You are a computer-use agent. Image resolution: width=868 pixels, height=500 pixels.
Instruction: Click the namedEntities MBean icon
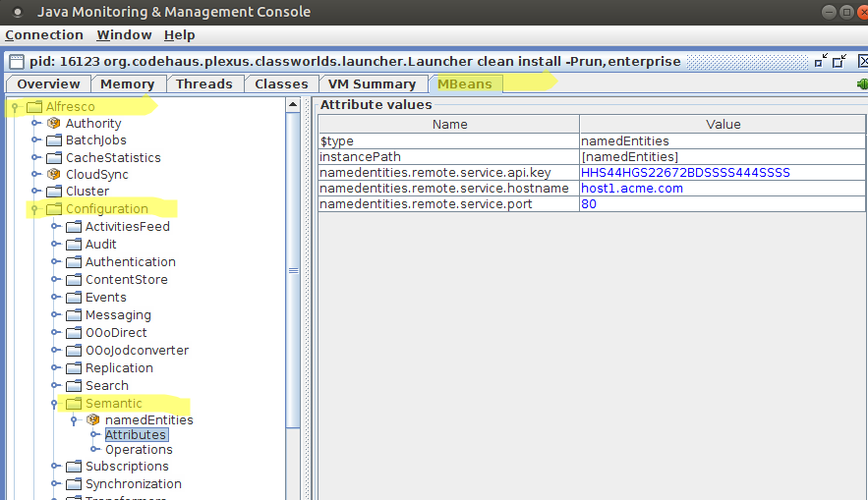click(93, 419)
